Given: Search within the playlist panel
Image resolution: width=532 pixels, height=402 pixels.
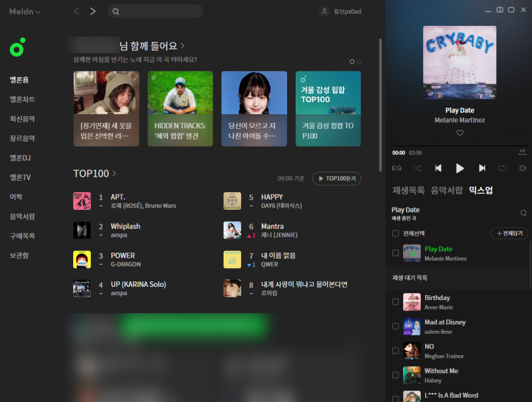Looking at the screenshot, I should click(x=524, y=213).
